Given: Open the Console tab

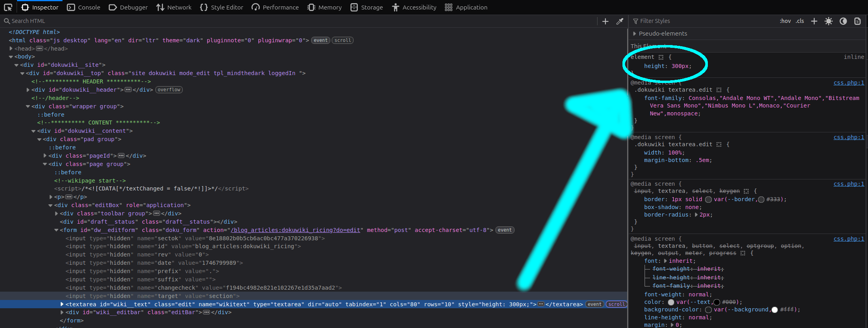Looking at the screenshot, I should pyautogui.click(x=83, y=7).
